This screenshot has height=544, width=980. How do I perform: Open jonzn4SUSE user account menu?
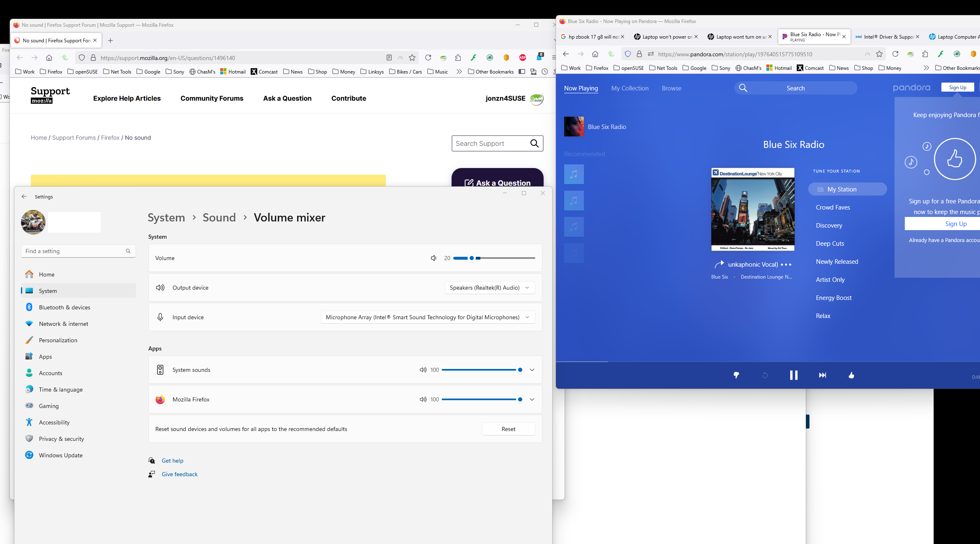514,99
